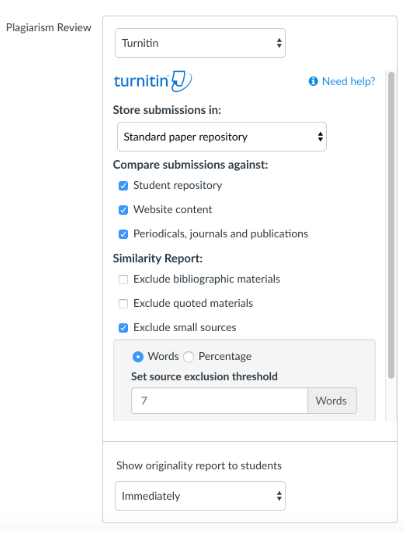The image size is (411, 544).
Task: Click the Words unit label next to threshold
Action: pyautogui.click(x=332, y=401)
